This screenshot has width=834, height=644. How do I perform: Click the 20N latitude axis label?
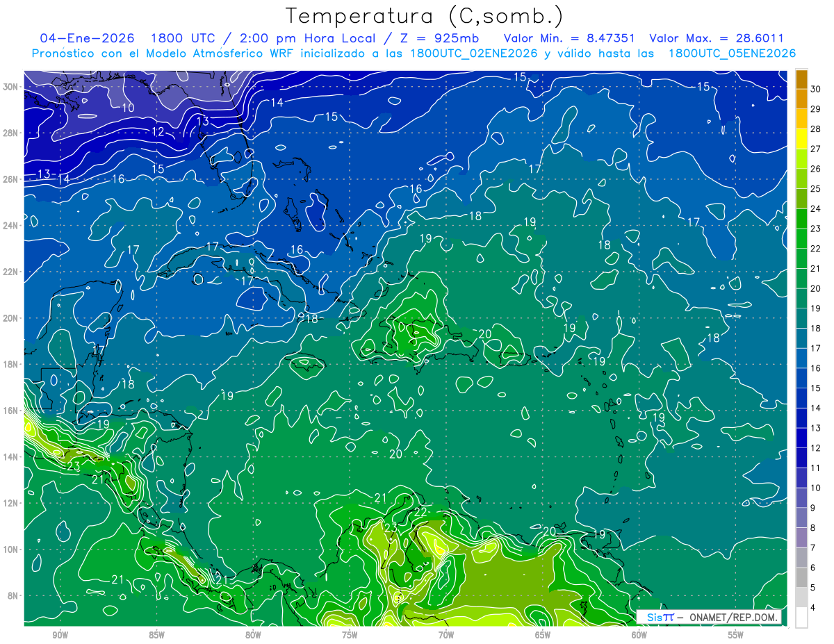coord(10,318)
